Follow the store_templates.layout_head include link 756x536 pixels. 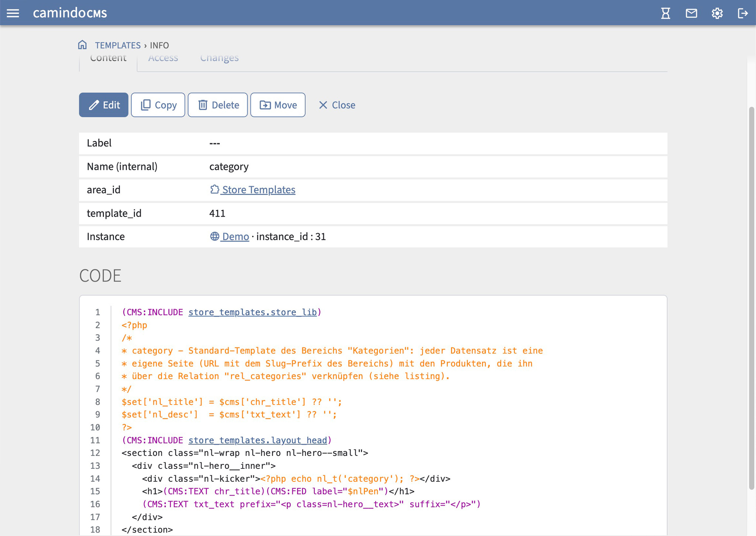(258, 440)
